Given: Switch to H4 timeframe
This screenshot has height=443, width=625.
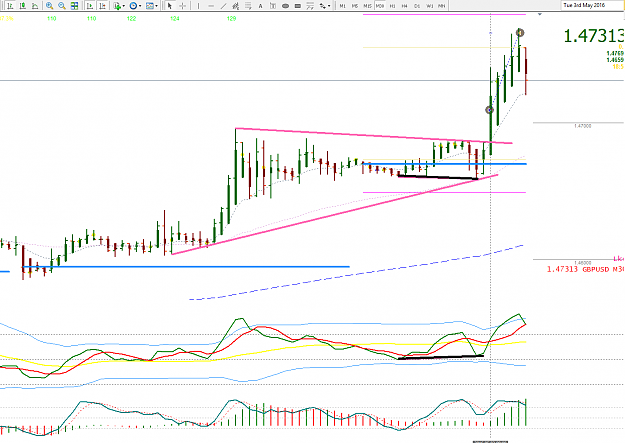Looking at the screenshot, I should coord(405,6).
